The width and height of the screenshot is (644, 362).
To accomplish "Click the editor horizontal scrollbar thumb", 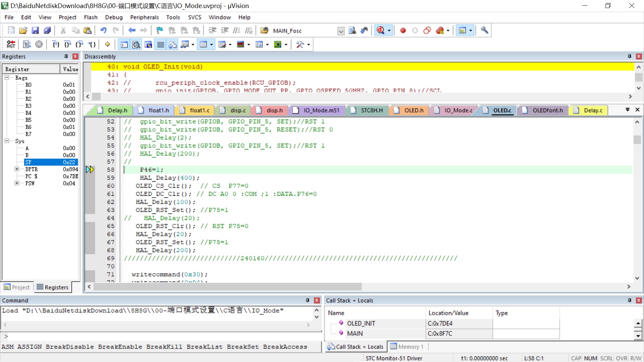I will [228, 287].
